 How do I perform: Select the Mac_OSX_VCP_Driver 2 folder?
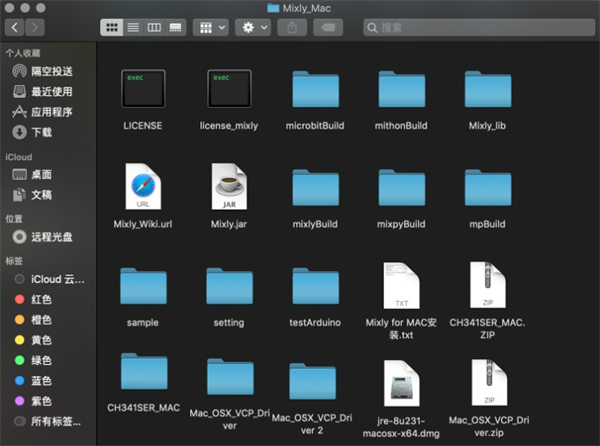[x=313, y=381]
